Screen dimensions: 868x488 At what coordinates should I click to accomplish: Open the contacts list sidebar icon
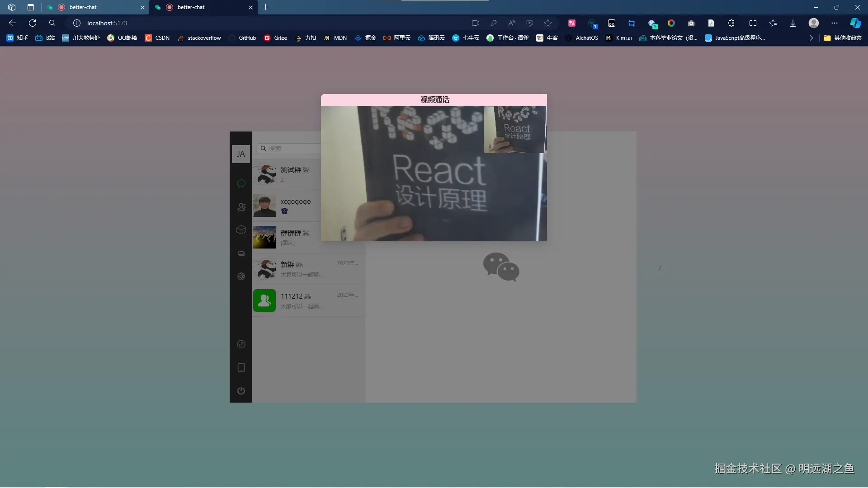click(241, 206)
